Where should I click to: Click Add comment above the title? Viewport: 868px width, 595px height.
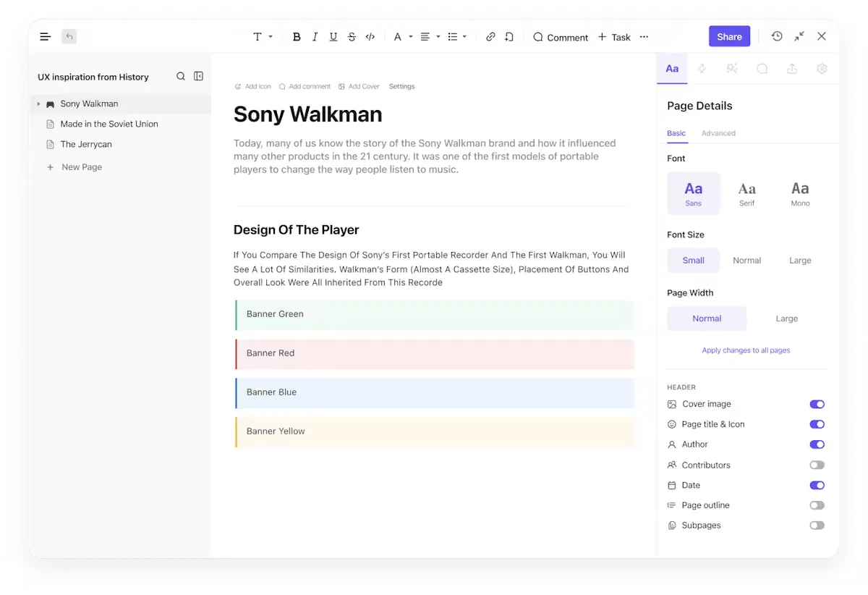tap(305, 86)
